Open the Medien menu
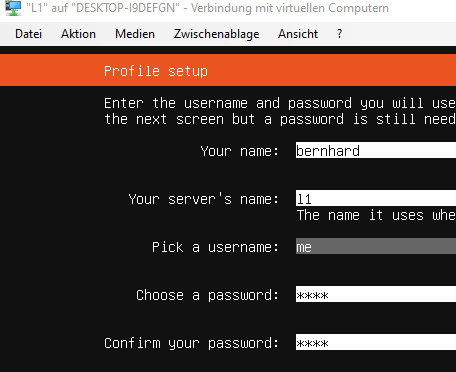 [x=135, y=34]
